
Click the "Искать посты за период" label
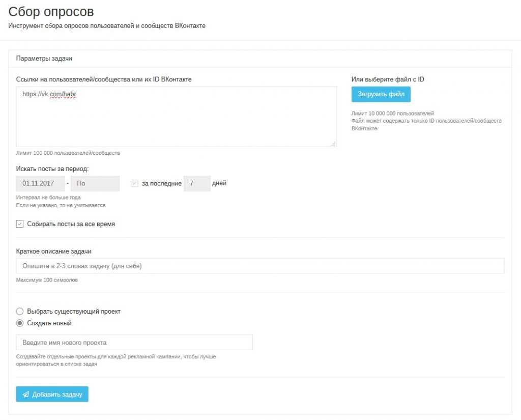(x=52, y=169)
